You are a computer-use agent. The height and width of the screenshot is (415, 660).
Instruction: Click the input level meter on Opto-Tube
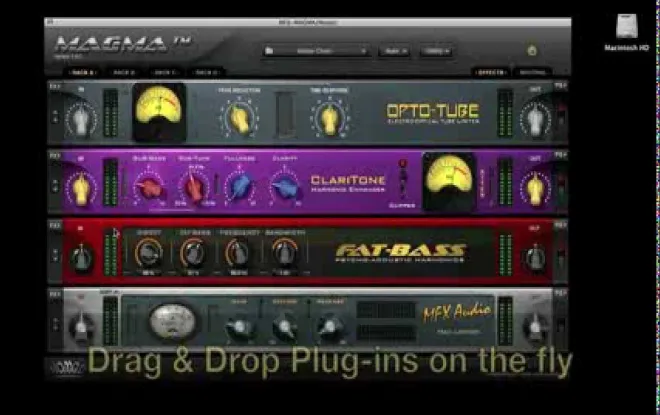coord(110,113)
